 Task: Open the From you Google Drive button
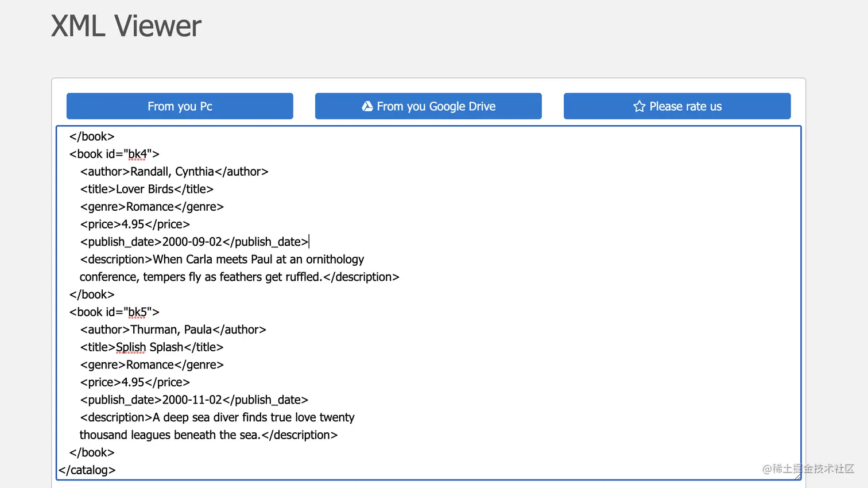click(x=428, y=106)
